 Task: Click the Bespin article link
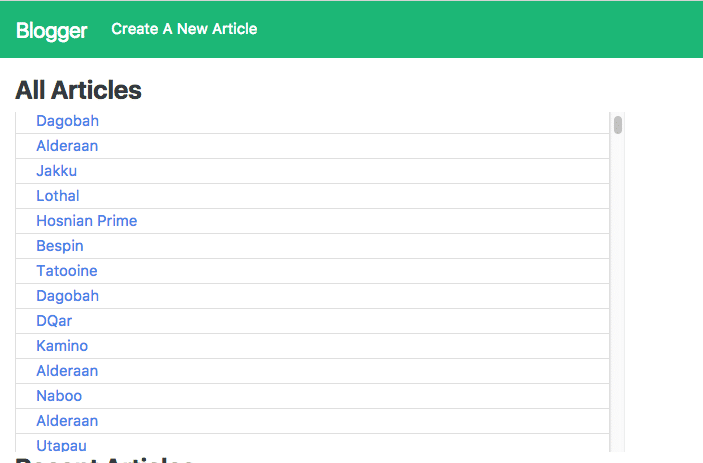[x=60, y=246]
